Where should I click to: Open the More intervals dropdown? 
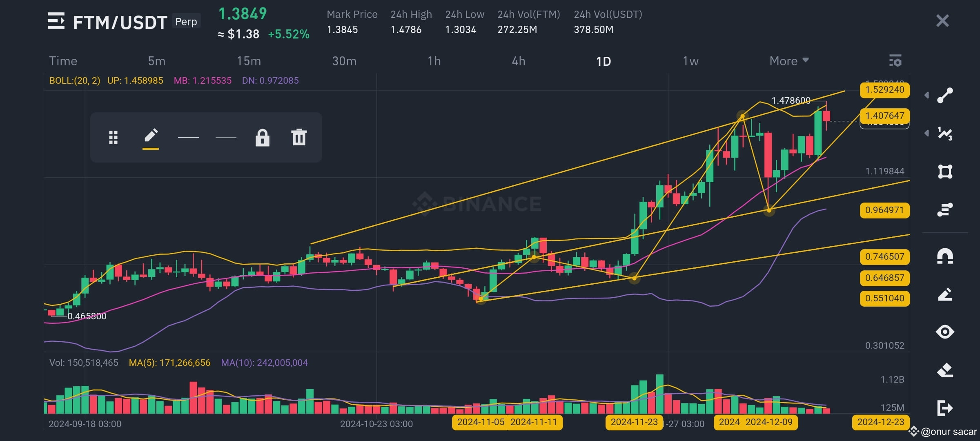tap(789, 61)
